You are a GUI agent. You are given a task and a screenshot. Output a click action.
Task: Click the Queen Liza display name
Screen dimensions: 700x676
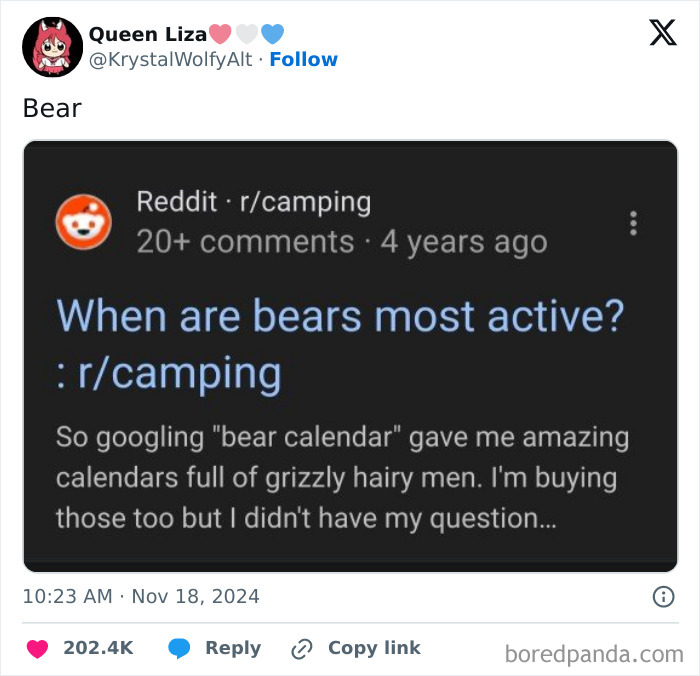click(148, 33)
